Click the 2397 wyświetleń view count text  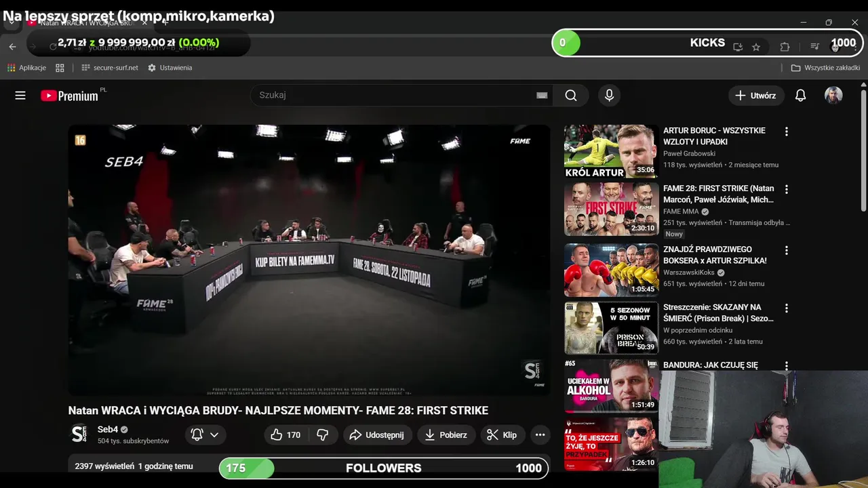tap(104, 466)
